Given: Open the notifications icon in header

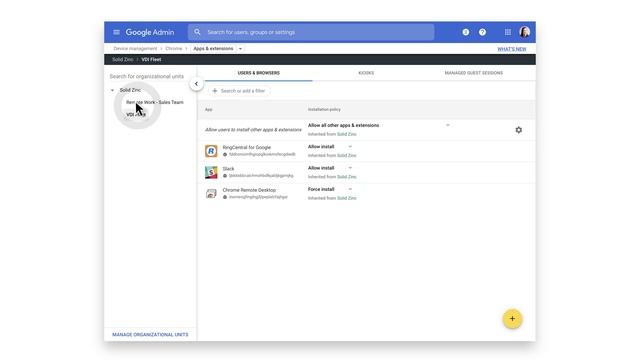Looking at the screenshot, I should 466,32.
